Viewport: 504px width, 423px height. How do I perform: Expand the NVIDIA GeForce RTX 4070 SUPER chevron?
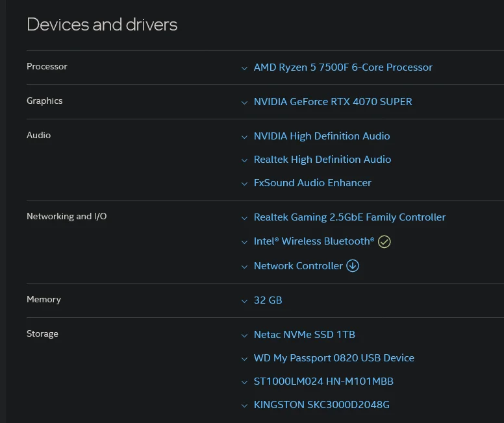coord(244,103)
